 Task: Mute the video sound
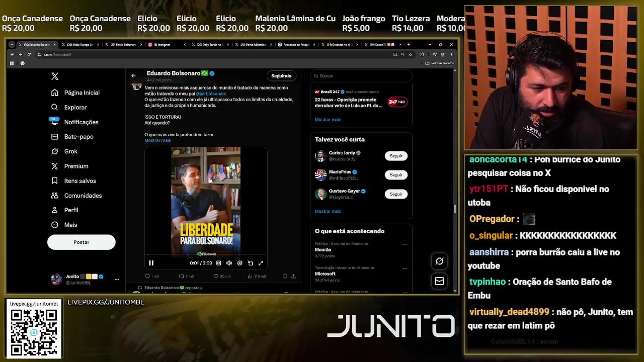click(x=229, y=263)
